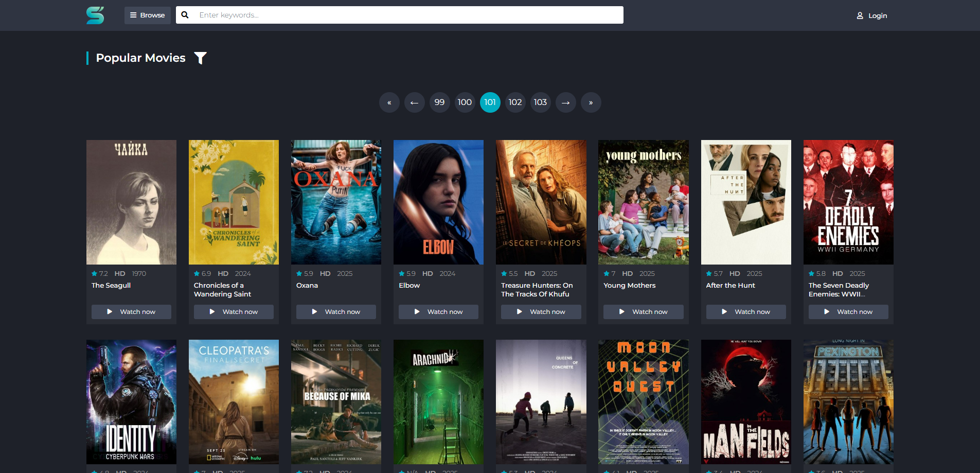Screen dimensions: 980x473
Task: Open Moon Valley Quest poster
Action: click(644, 402)
